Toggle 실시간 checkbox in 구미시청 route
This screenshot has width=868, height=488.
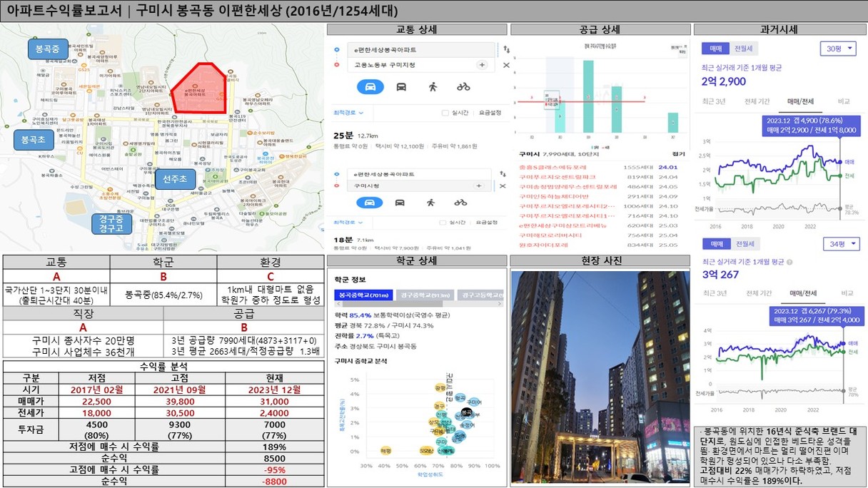[x=443, y=222]
